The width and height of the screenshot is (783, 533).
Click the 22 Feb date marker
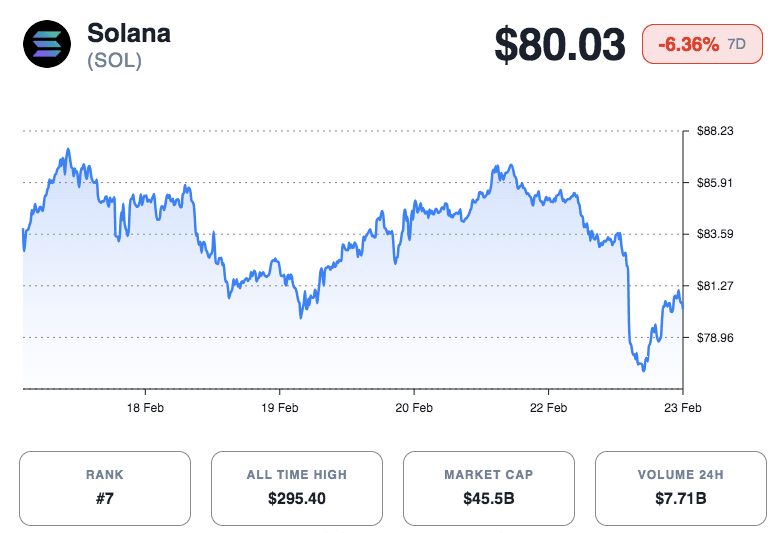tap(548, 408)
